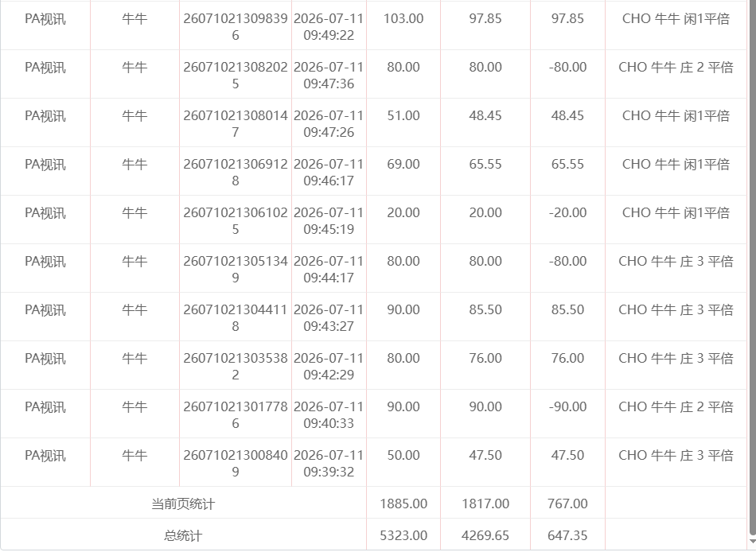The image size is (756, 556).
Task: Select order number 260710213098396
Action: tap(236, 27)
